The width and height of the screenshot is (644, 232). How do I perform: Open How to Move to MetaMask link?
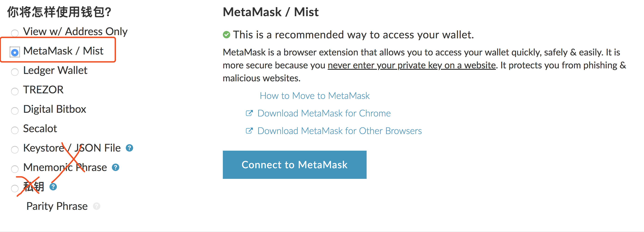[315, 96]
